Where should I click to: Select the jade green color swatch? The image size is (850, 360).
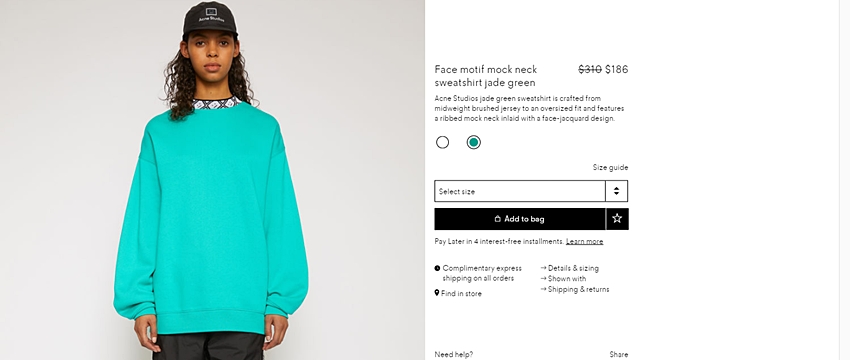click(474, 142)
